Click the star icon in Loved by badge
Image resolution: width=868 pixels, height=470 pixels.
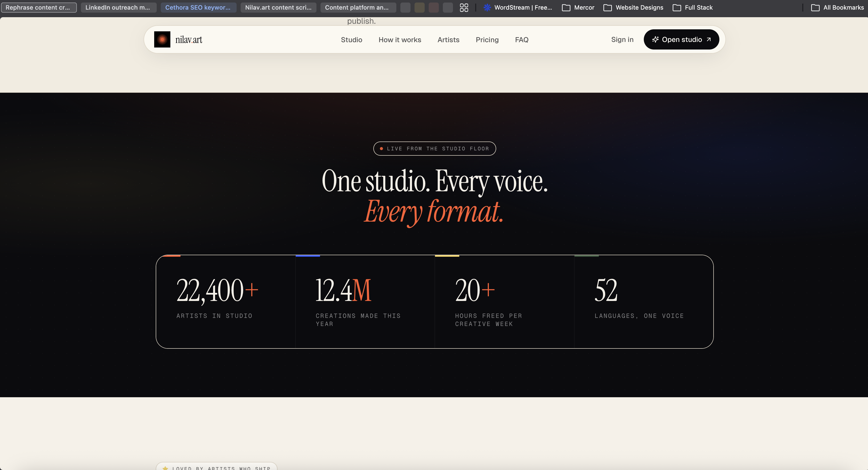(165, 468)
